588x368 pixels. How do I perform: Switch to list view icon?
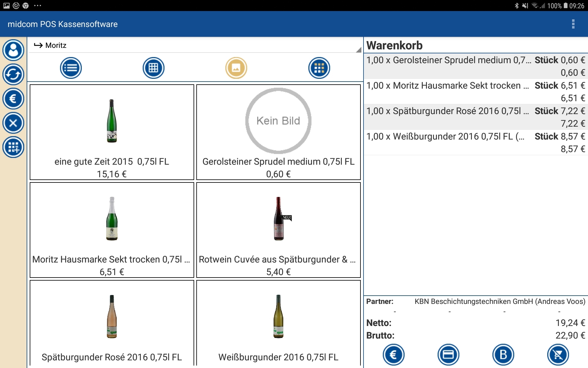coord(71,68)
